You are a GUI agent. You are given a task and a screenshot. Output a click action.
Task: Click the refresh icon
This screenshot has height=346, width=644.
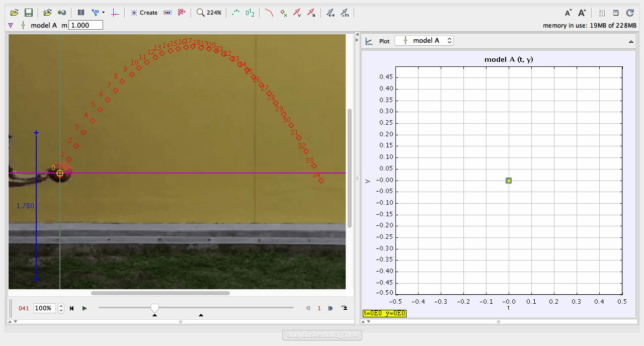[x=629, y=13]
